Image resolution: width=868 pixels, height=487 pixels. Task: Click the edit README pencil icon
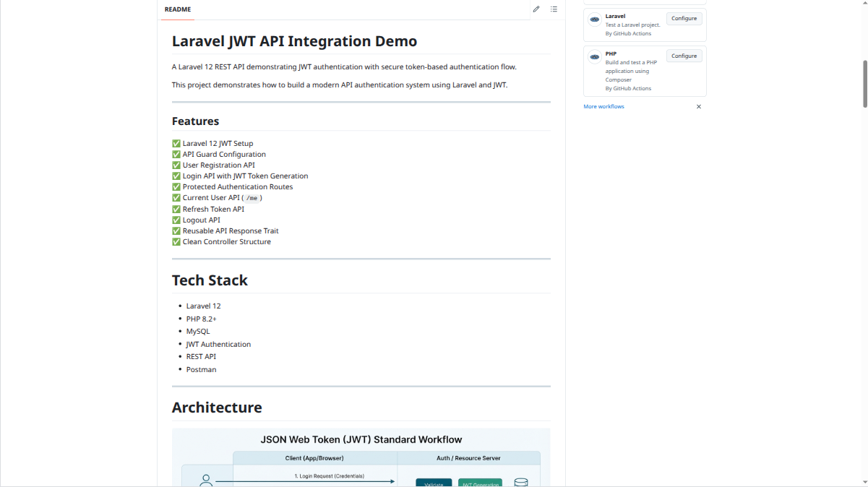[x=536, y=9]
